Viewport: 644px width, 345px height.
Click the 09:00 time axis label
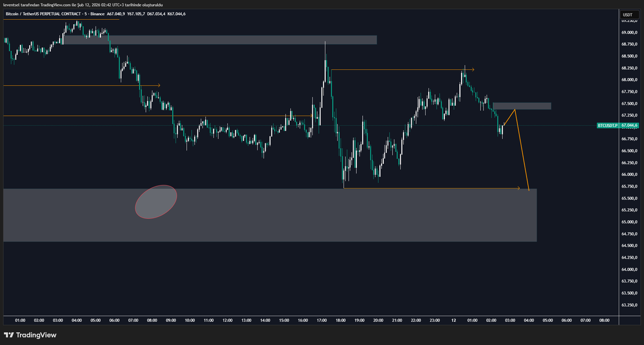171,320
